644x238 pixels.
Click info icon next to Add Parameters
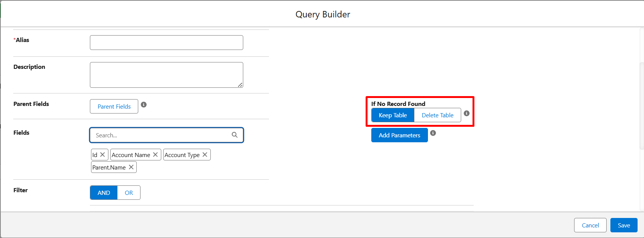click(433, 133)
